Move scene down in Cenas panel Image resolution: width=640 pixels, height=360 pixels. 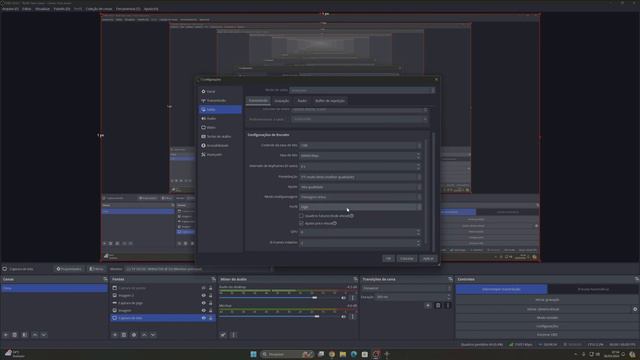[x=44, y=335]
